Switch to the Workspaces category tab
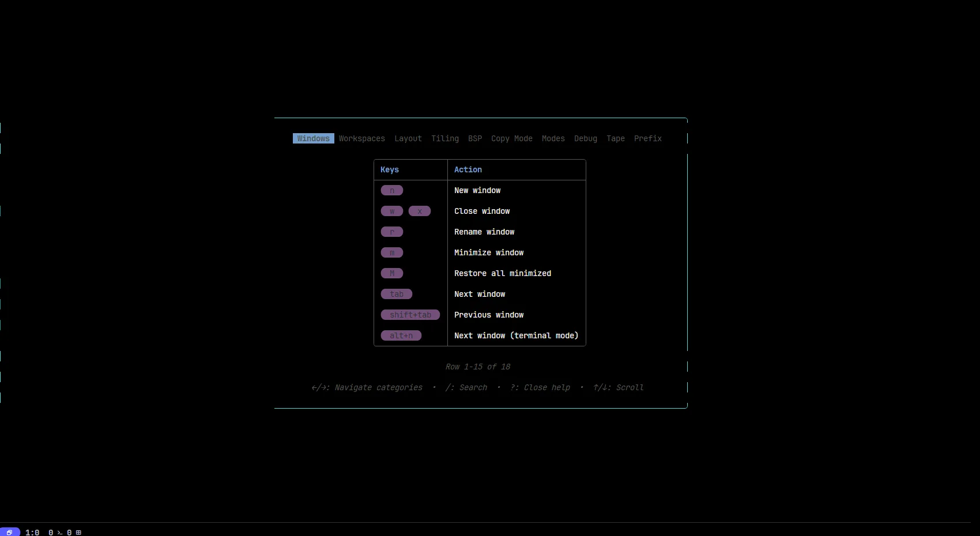 coord(362,138)
